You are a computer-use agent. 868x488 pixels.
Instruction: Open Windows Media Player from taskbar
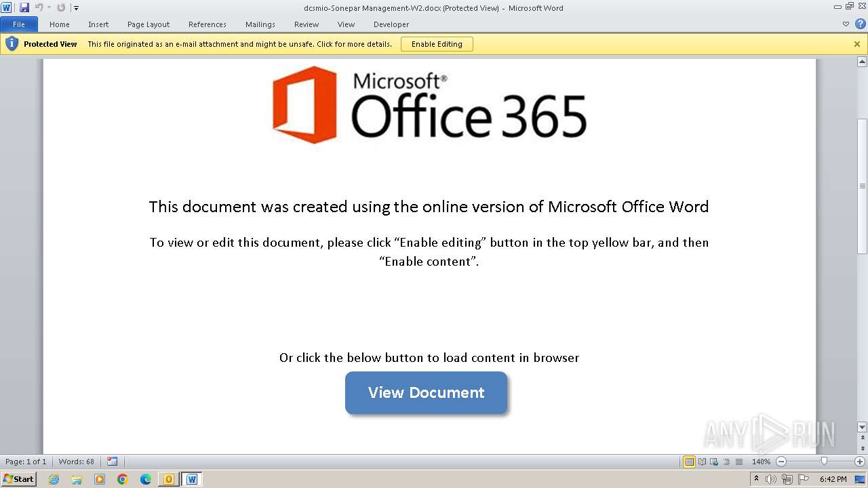tap(100, 479)
